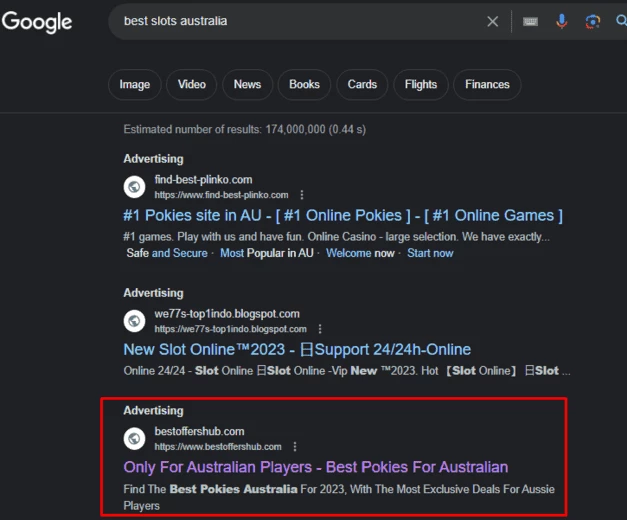Select the Flights filter chip
Screen dimensions: 627x520
421,84
